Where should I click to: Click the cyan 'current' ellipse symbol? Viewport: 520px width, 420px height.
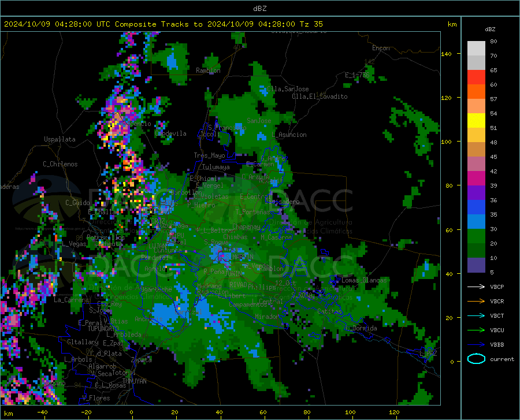pyautogui.click(x=476, y=359)
